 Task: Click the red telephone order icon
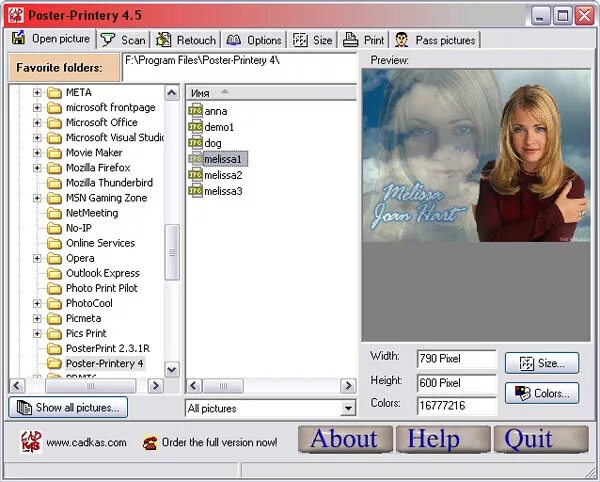(150, 443)
